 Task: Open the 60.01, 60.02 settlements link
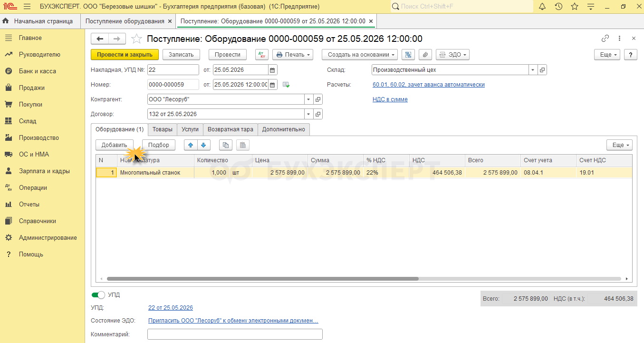tap(429, 85)
